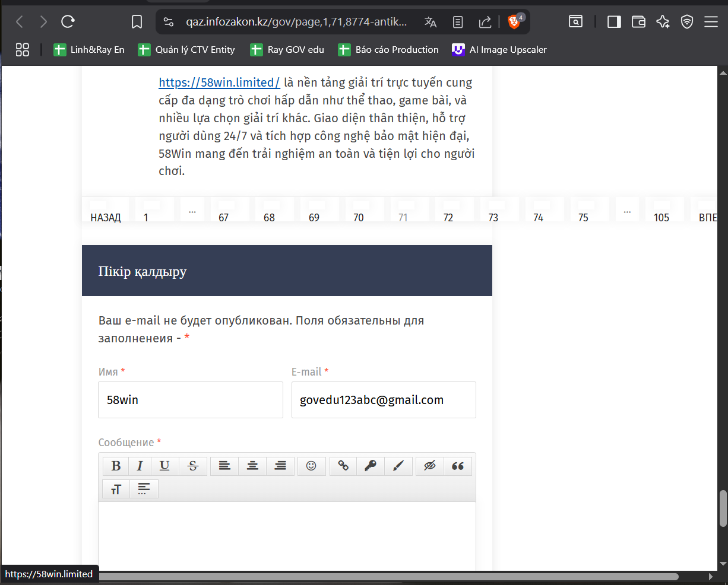Open the tab search icon
This screenshot has height=585, width=728.
[x=575, y=22]
